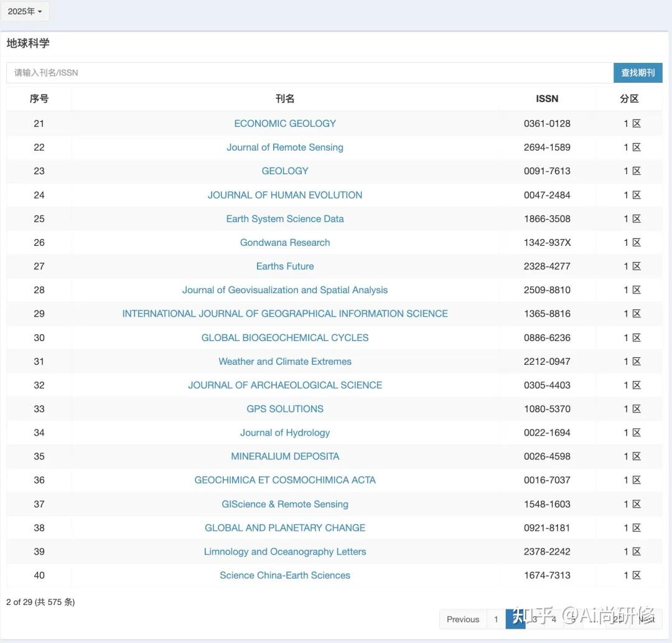Open the Journal of Remote Sensing link
Viewport: 672px width, 643px height.
[x=285, y=148]
